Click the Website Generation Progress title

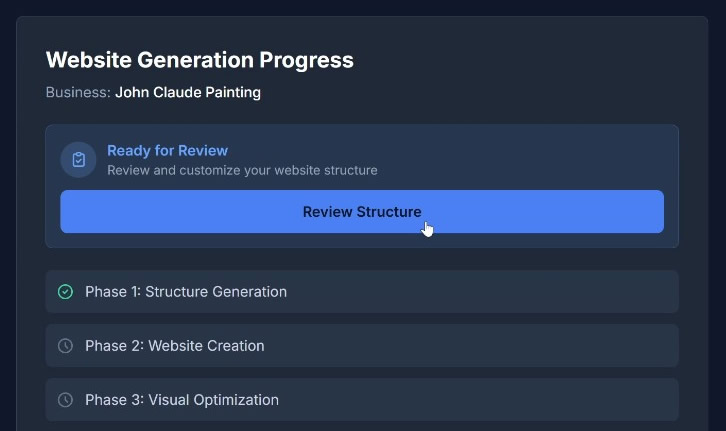200,60
